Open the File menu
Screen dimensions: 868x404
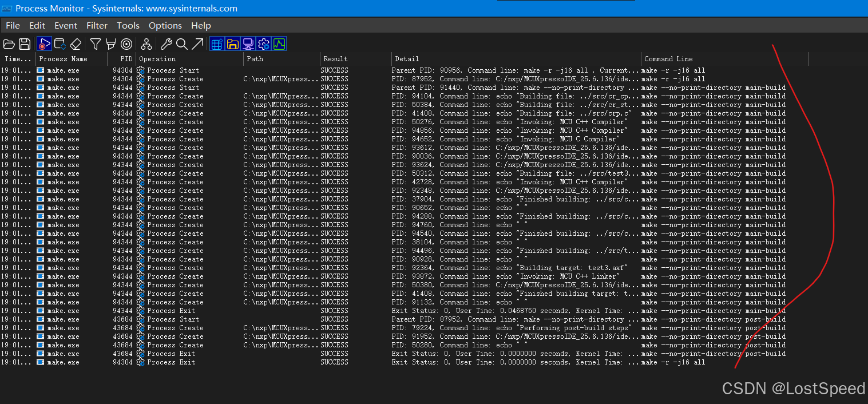[13, 25]
